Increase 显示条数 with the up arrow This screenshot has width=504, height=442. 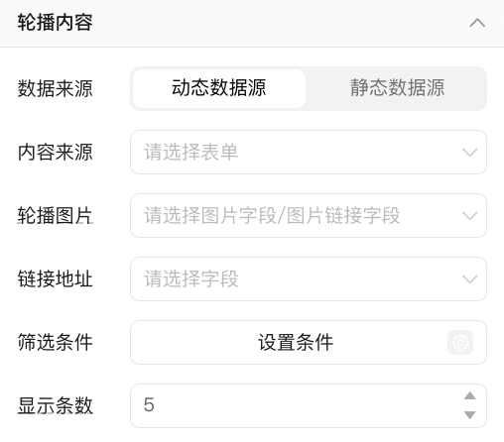469,395
